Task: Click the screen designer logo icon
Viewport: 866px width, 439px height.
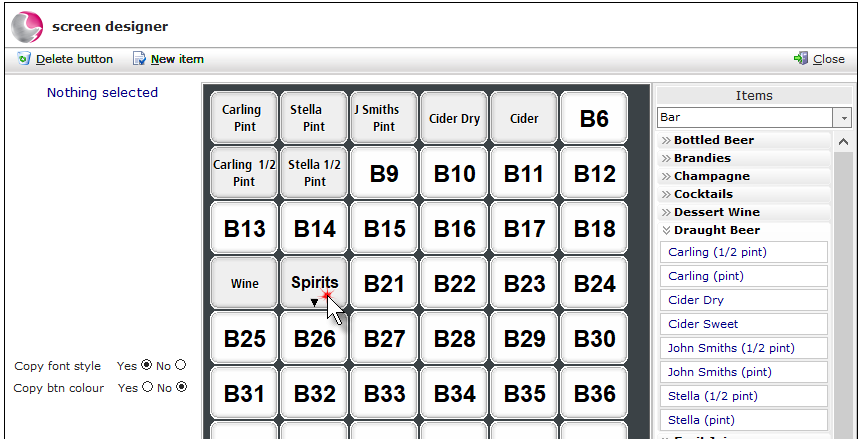Action: (27, 27)
